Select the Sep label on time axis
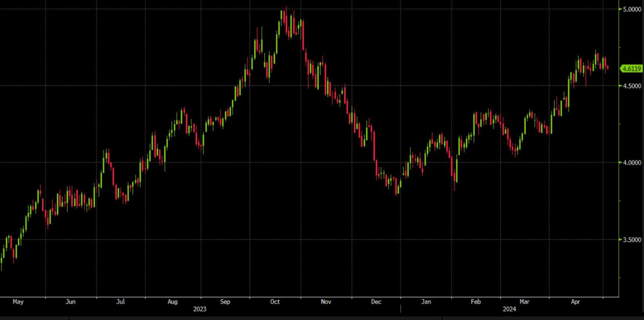The height and width of the screenshot is (320, 644). click(225, 301)
